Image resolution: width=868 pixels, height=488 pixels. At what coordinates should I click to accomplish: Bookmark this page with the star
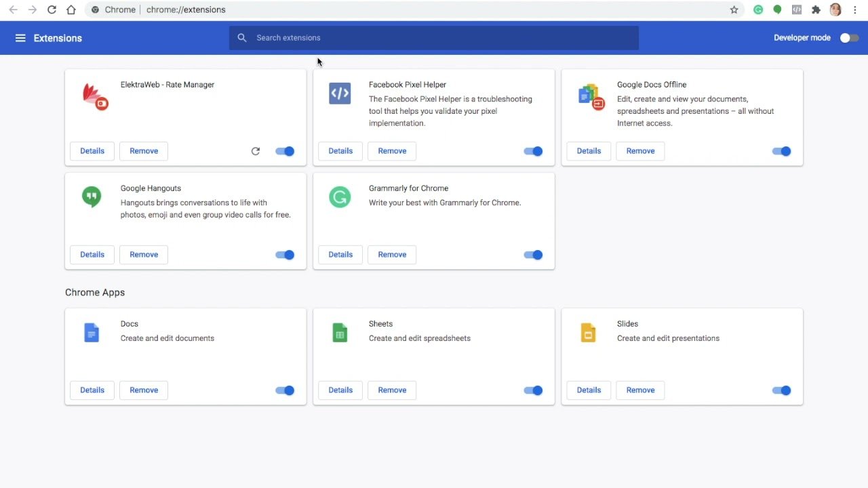click(x=734, y=9)
